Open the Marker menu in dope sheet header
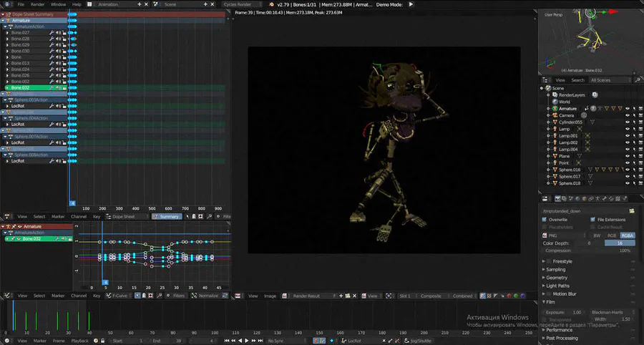This screenshot has height=345, width=644. point(57,216)
